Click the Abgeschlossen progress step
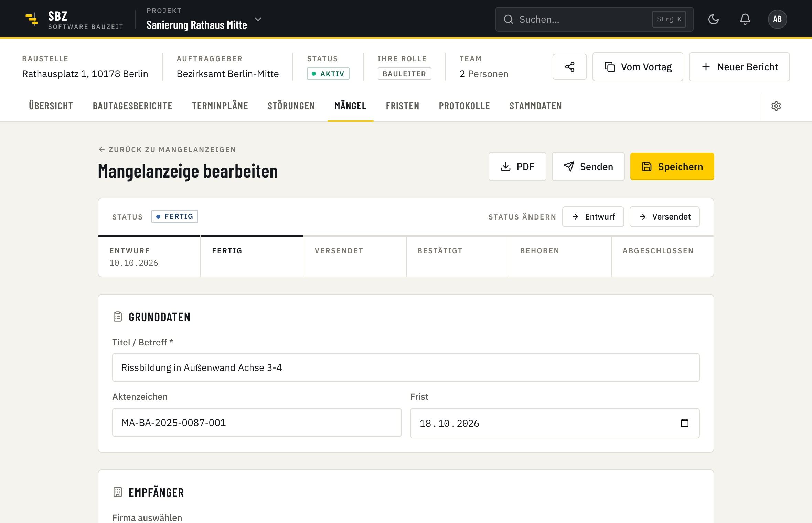The height and width of the screenshot is (523, 812). tap(662, 257)
